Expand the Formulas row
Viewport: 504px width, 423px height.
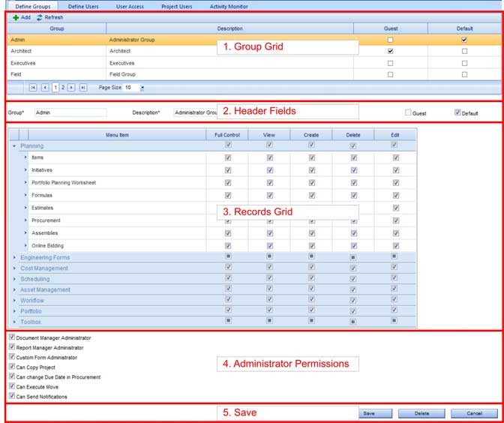tap(25, 195)
